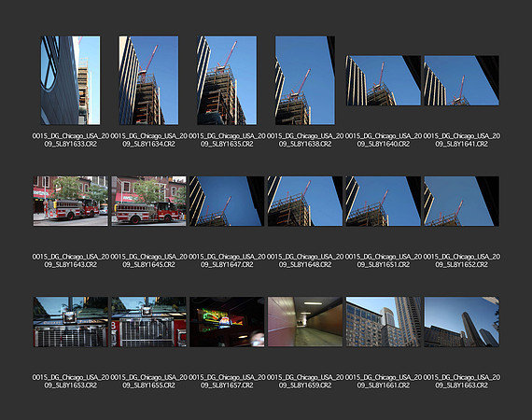This screenshot has width=532, height=420.
Task: Select neon sign thumbnail 5L8Y1657.CR2
Action: [x=227, y=322]
